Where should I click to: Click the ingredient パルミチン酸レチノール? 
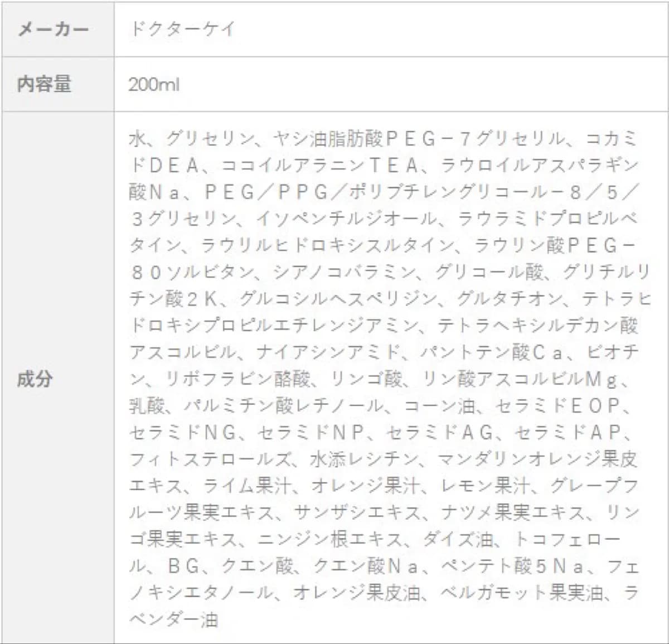tap(283, 406)
